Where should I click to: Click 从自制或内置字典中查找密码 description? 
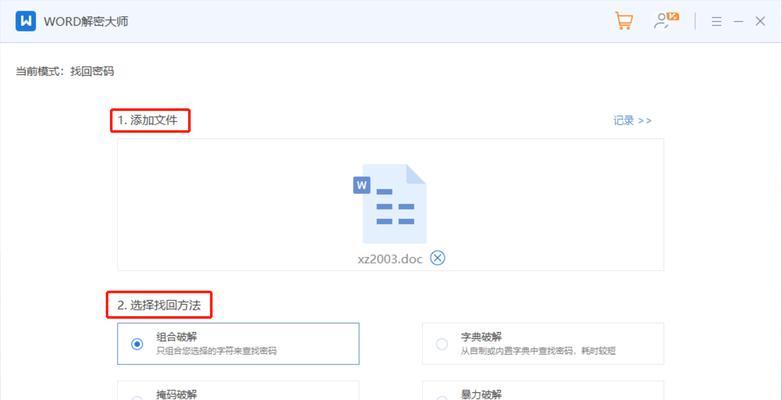click(x=539, y=351)
